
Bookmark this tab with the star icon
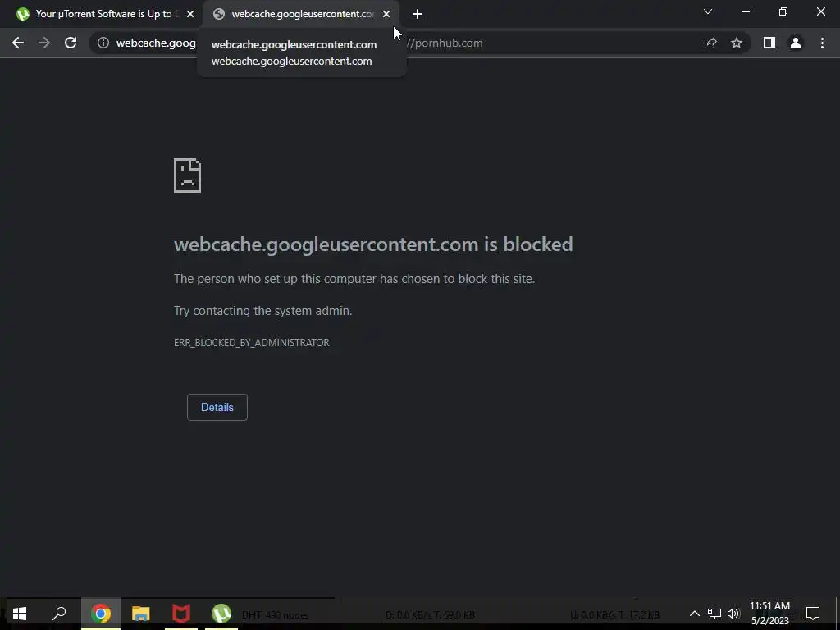(x=737, y=43)
